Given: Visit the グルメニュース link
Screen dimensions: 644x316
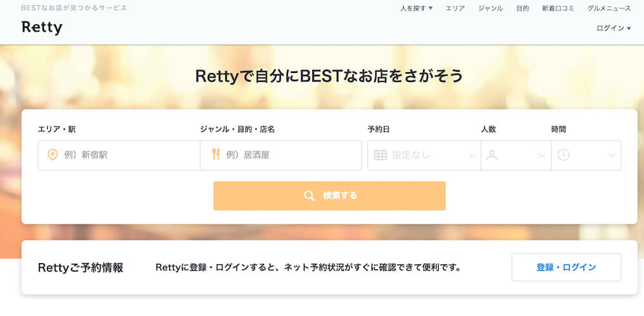Looking at the screenshot, I should coord(609,8).
